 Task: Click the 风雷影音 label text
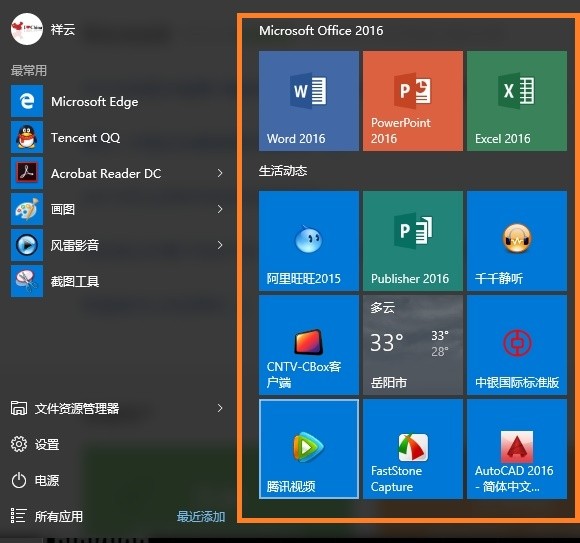(x=75, y=245)
